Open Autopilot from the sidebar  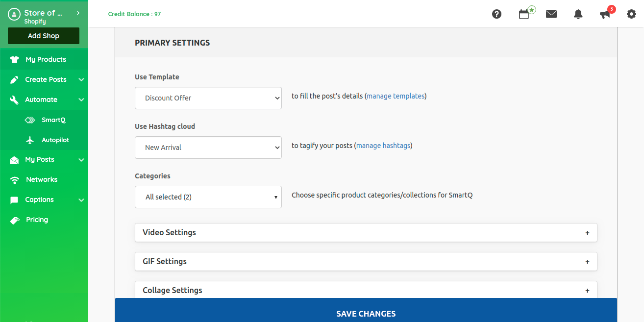pyautogui.click(x=55, y=140)
